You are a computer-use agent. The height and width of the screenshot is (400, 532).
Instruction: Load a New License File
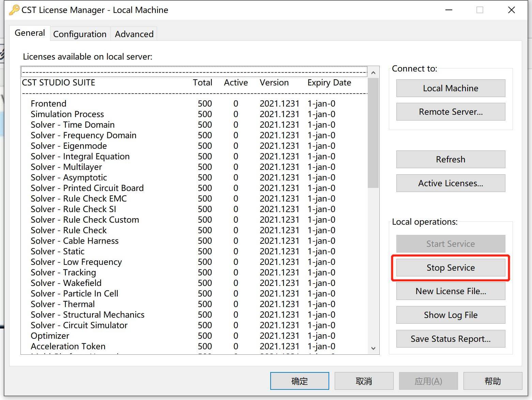(x=450, y=291)
